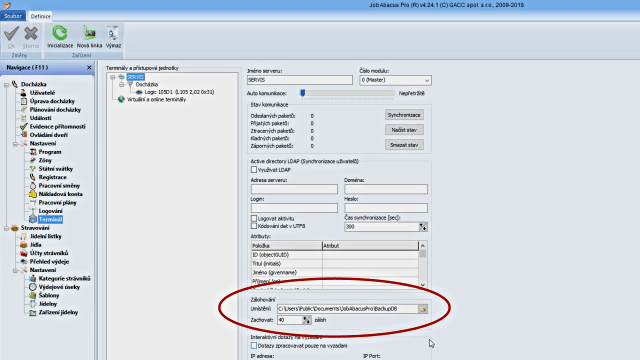The image size is (640, 360).
Task: Click the Auto komunikace slider handle
Action: click(302, 93)
